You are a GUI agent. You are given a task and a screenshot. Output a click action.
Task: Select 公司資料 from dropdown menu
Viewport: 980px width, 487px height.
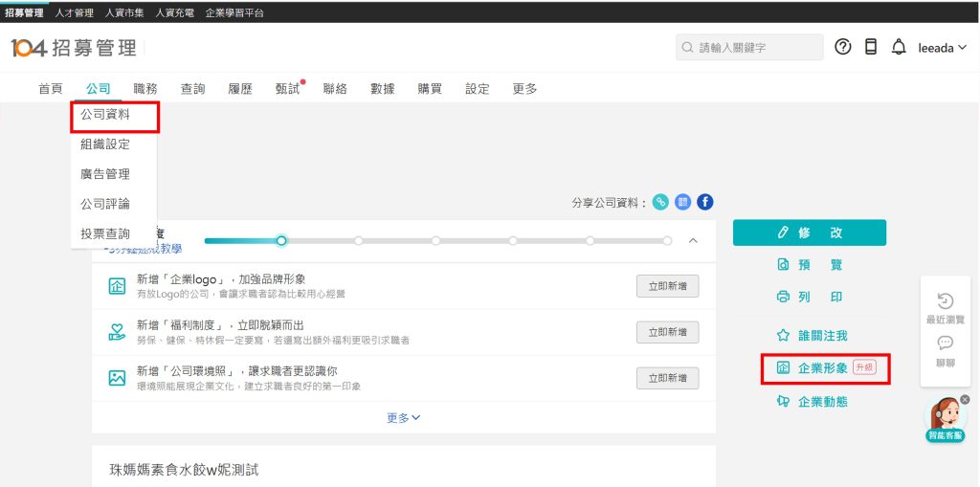105,115
